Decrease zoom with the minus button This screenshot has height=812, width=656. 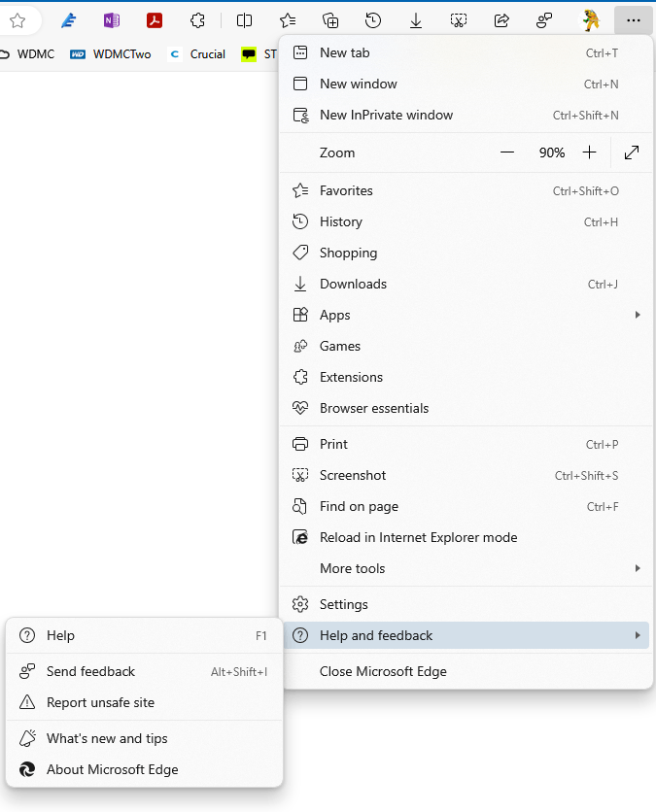[x=507, y=152]
